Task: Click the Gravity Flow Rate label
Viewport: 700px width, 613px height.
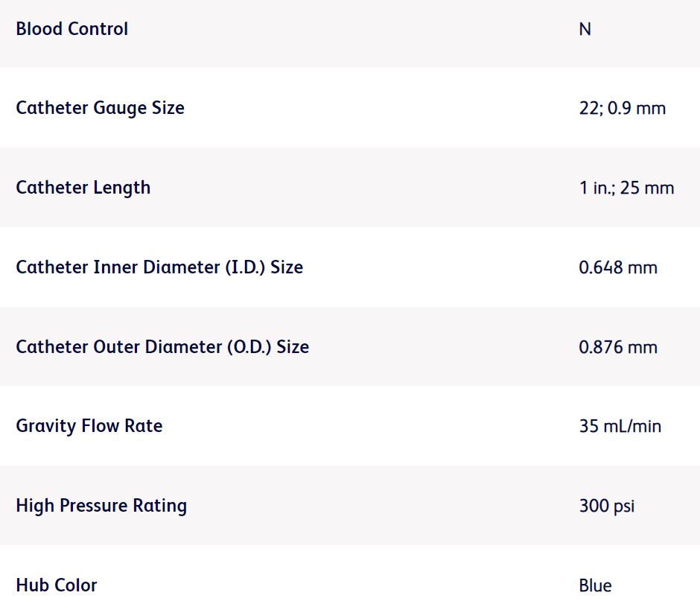Action: (x=89, y=426)
